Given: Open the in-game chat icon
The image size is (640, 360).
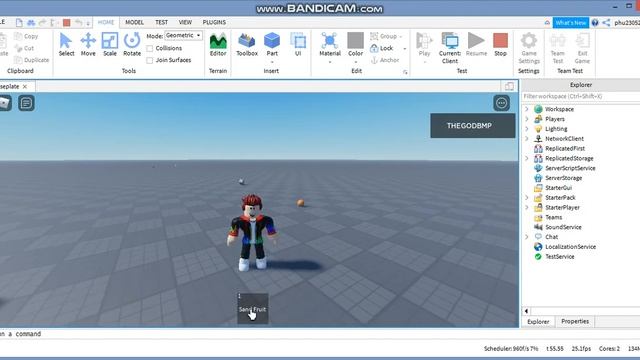Looking at the screenshot, I should (x=26, y=103).
